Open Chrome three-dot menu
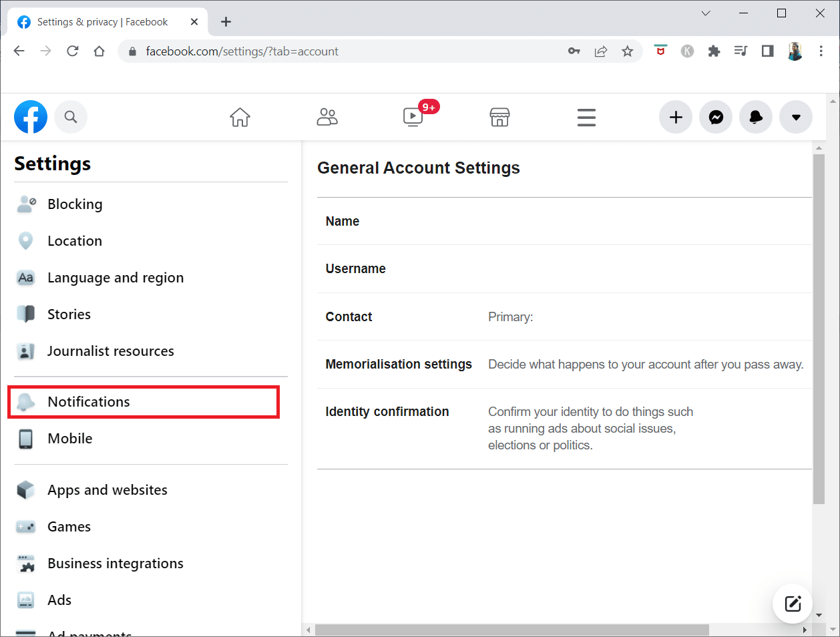The image size is (840, 637). point(821,51)
